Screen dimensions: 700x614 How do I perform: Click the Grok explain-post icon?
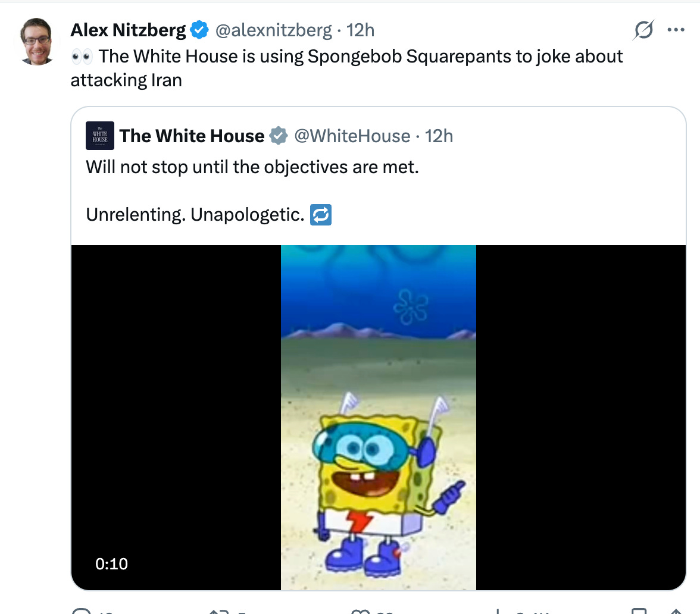(x=643, y=30)
